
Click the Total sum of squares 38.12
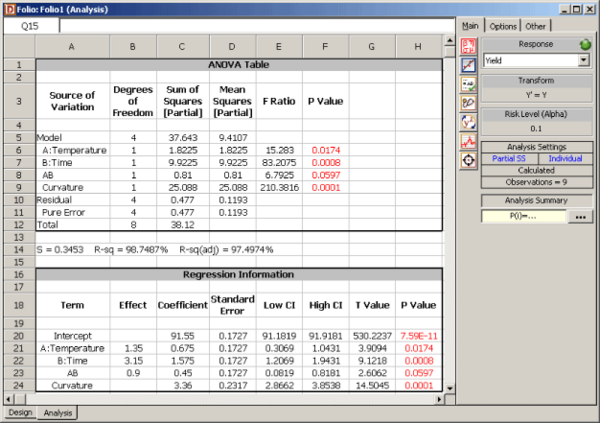tap(183, 225)
